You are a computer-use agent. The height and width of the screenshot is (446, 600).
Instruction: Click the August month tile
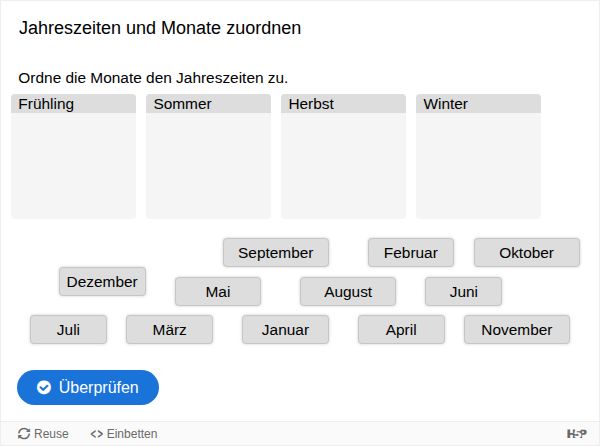pyautogui.click(x=348, y=292)
